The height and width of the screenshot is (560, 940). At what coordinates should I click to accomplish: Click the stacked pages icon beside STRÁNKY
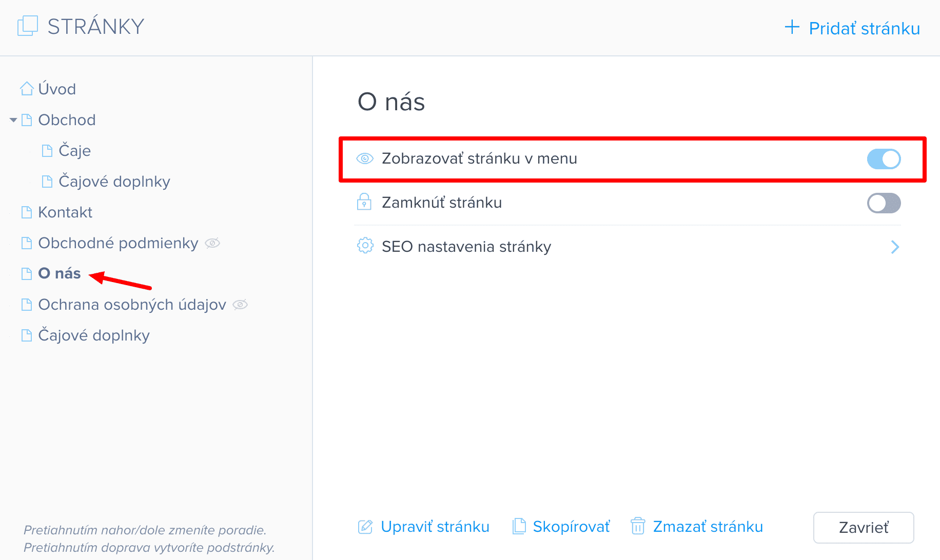click(x=28, y=26)
